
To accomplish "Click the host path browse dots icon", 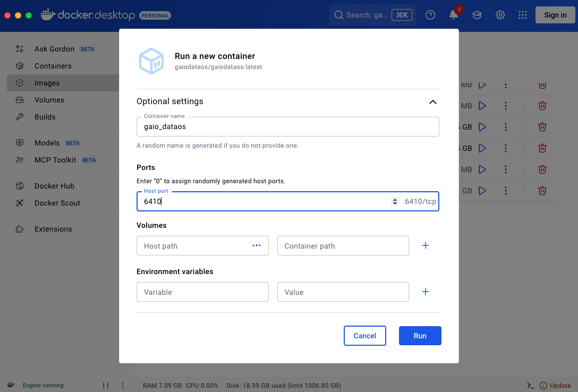I will [257, 245].
